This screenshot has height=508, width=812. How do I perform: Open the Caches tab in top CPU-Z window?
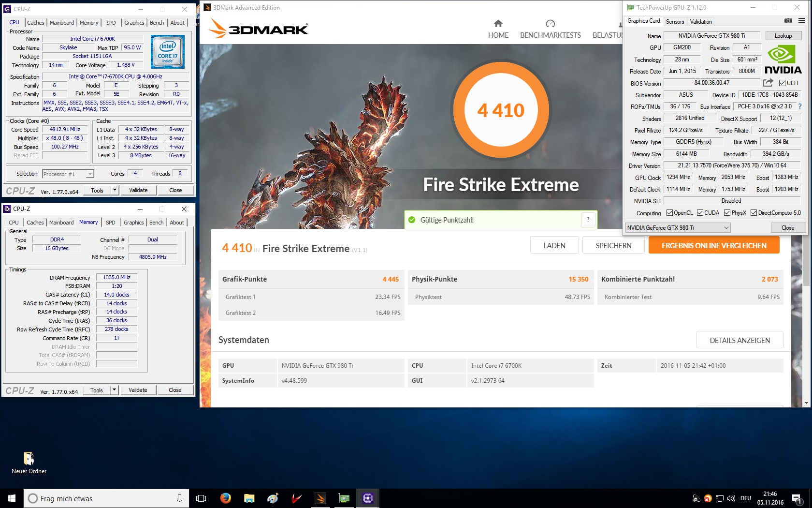(36, 23)
